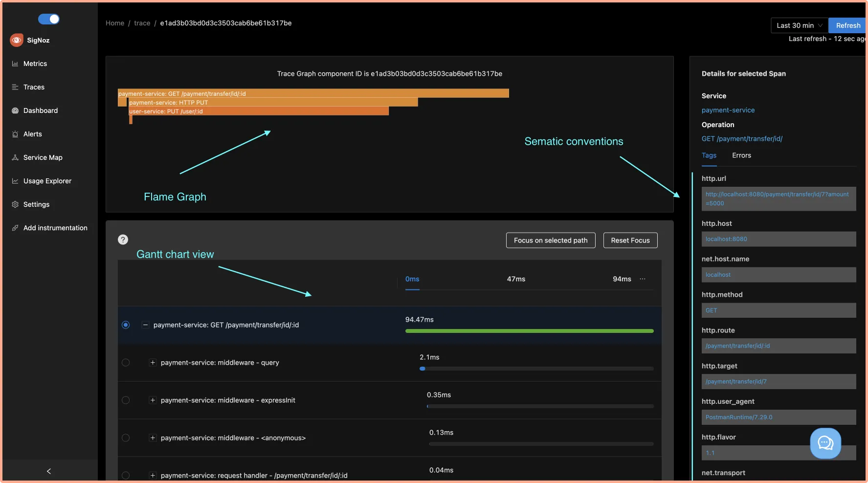Click the question mark help icon
The width and height of the screenshot is (868, 483).
click(x=123, y=240)
